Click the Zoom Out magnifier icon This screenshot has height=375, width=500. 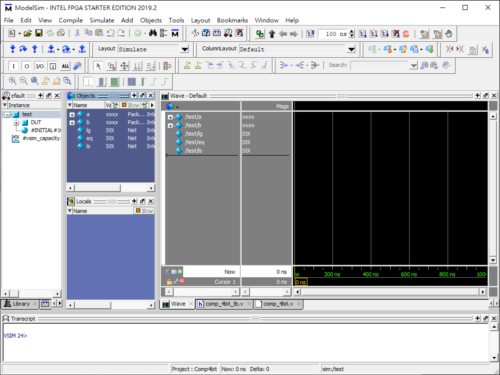[23, 81]
